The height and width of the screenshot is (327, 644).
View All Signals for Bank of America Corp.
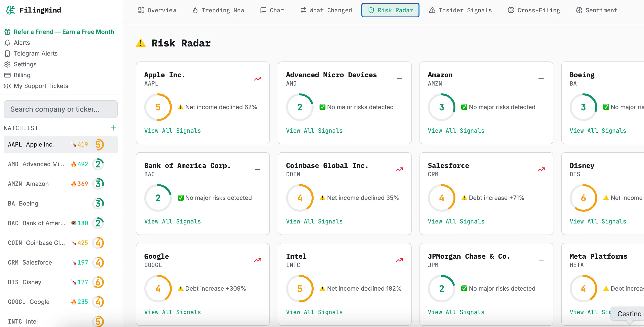coord(172,221)
